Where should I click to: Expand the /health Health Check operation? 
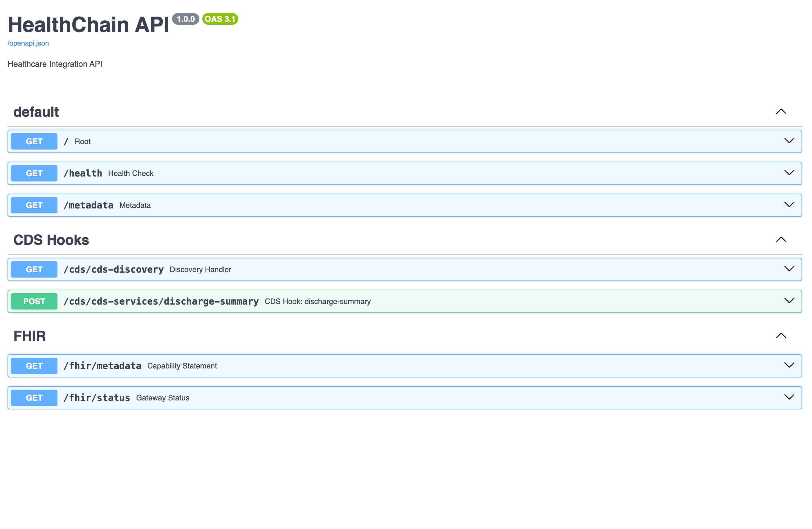[789, 173]
